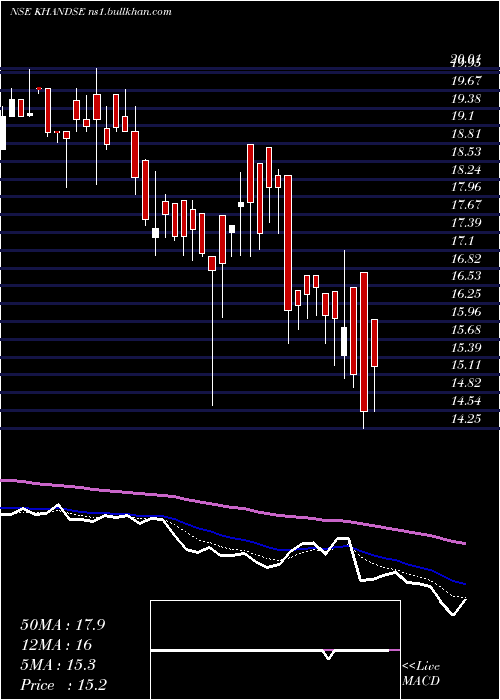This screenshot has width=500, height=700.
Task: Click the 15.96 price axis label
Action: [466, 312]
